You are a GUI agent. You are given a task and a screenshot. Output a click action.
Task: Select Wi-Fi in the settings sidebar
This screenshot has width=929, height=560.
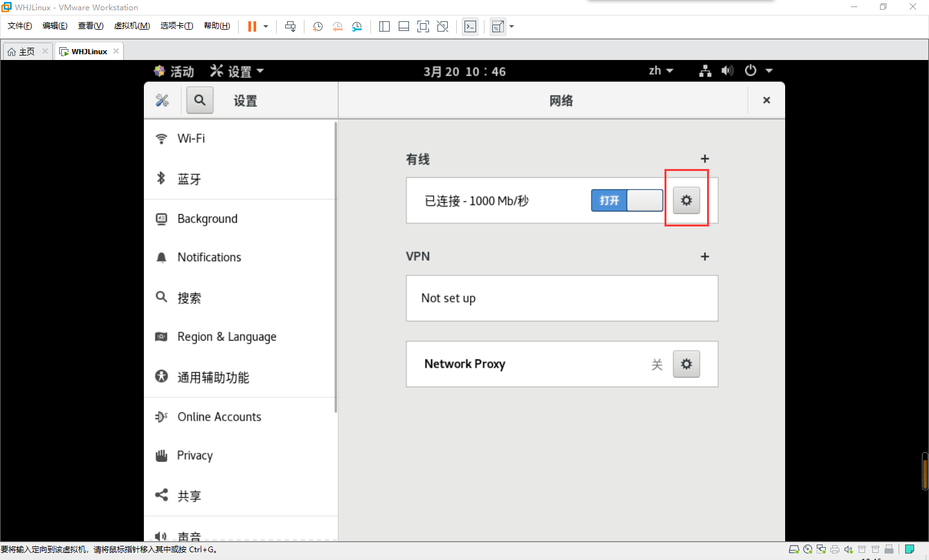pos(191,138)
